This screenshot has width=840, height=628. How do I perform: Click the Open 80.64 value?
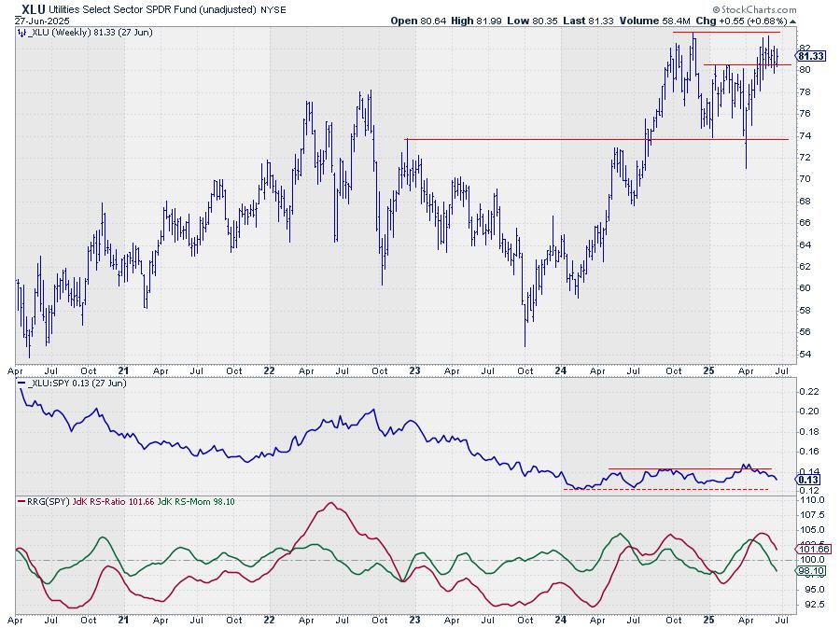(417, 20)
